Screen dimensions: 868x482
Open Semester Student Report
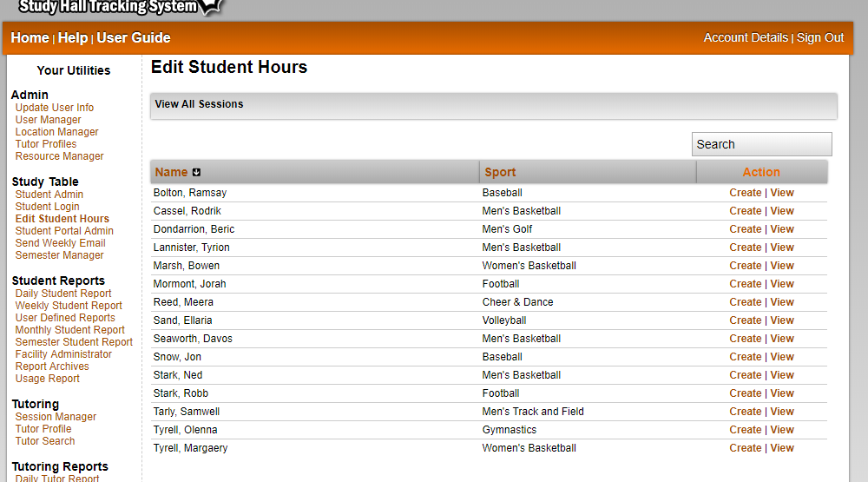tap(74, 342)
